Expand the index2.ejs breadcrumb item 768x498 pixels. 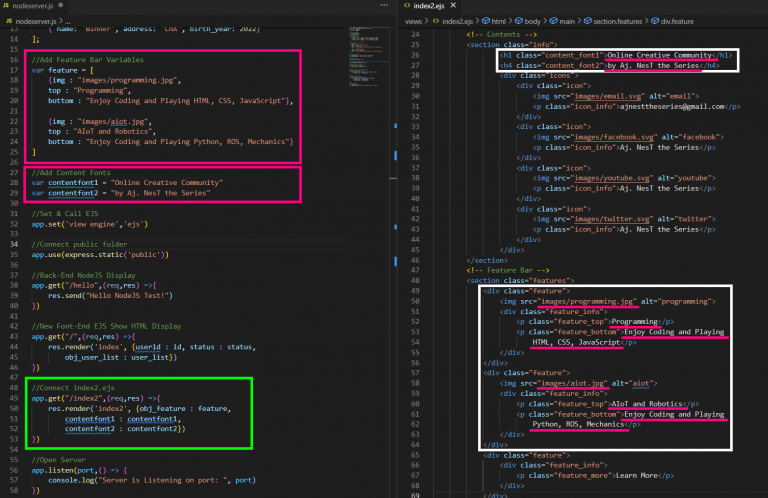pos(459,20)
